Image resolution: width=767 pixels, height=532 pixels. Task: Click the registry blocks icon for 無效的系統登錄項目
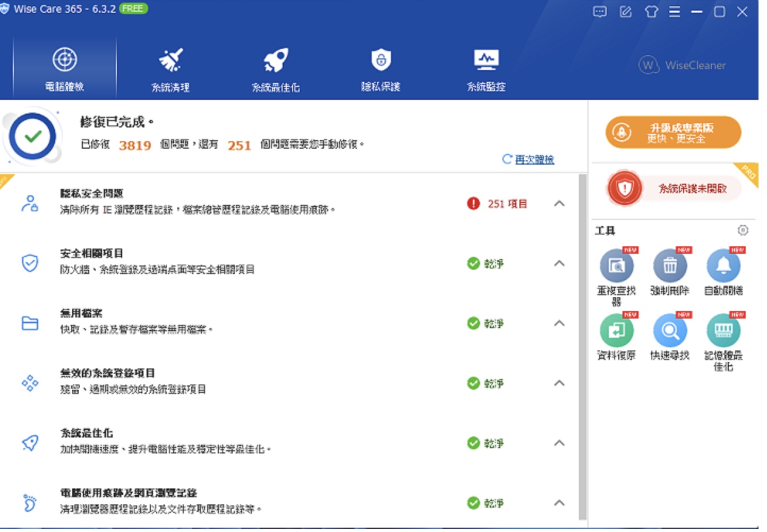point(30,383)
